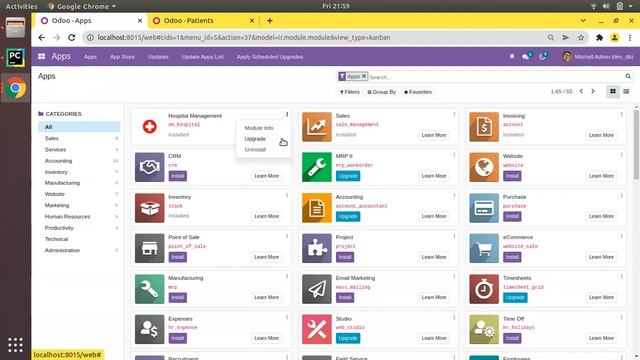Switch to list view icon
640x360 pixels.
click(x=626, y=91)
